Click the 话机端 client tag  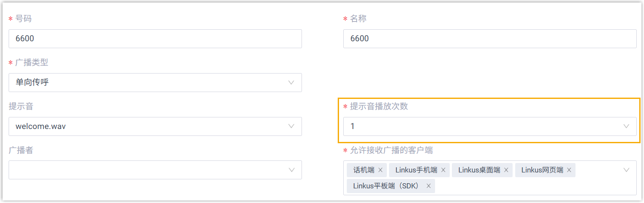click(364, 170)
